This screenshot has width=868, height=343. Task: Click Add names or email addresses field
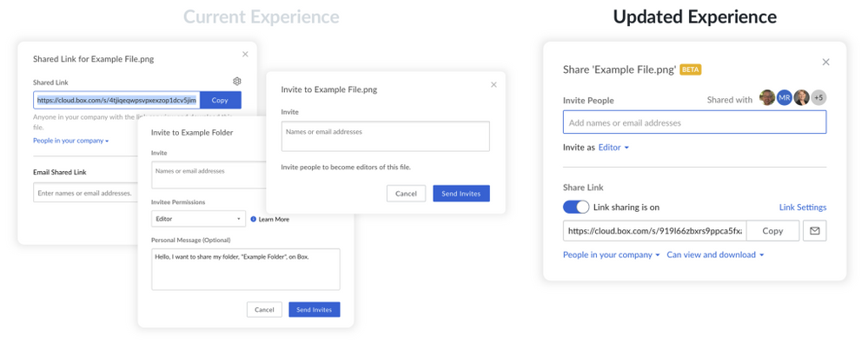click(x=695, y=122)
